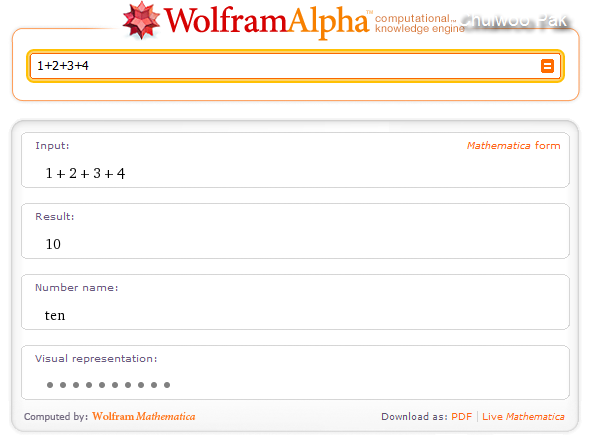Open the Mathematica form link

tap(513, 146)
